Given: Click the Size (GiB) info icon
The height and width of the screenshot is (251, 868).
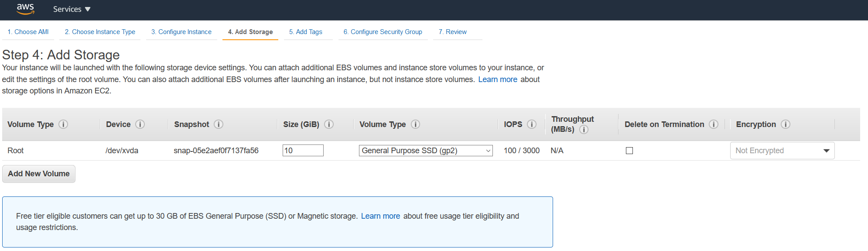Looking at the screenshot, I should tap(329, 124).
